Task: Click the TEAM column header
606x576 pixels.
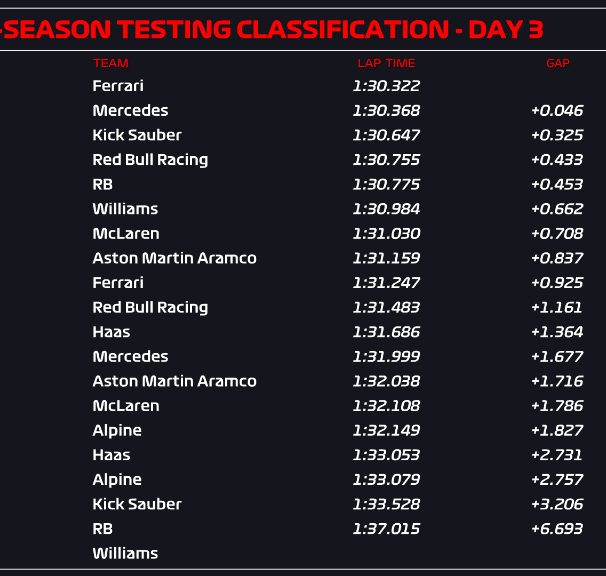Action: tap(111, 63)
